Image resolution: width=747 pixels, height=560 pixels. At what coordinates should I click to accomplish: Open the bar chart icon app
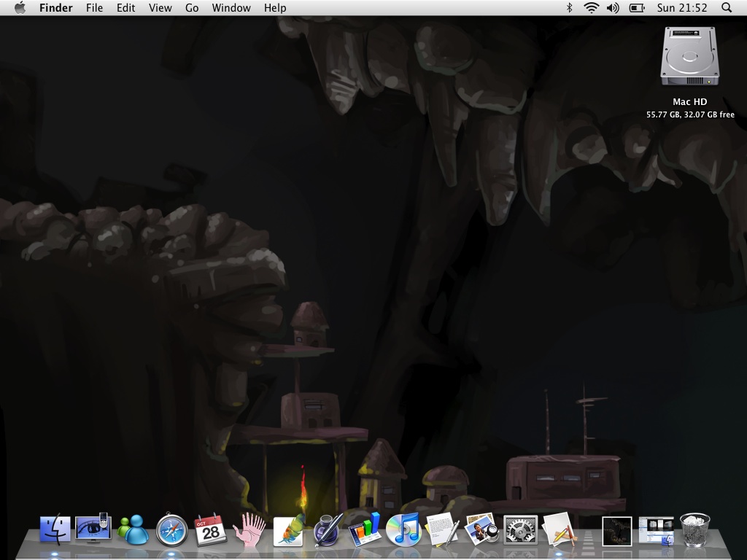[365, 529]
